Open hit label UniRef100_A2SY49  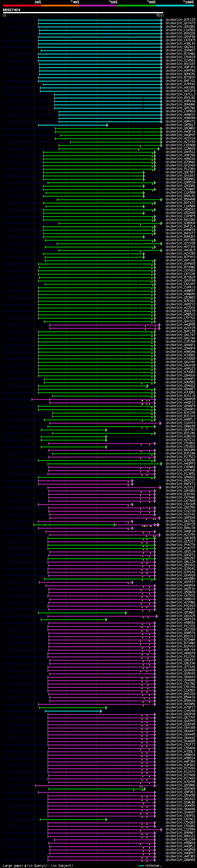[180, 142]
